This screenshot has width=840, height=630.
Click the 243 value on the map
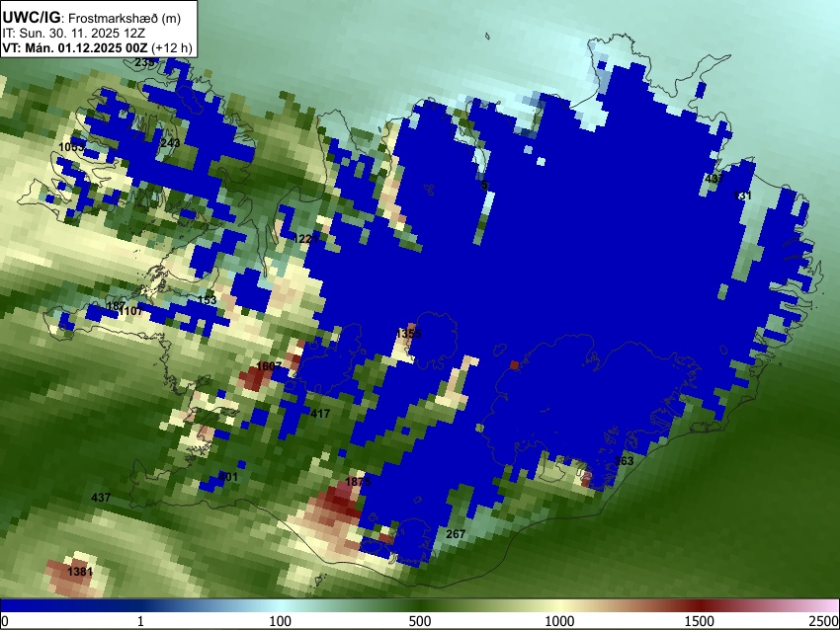tap(170, 143)
